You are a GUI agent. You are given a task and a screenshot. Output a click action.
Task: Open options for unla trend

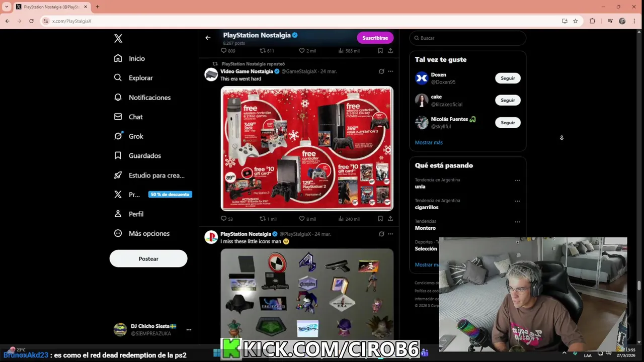click(x=517, y=180)
